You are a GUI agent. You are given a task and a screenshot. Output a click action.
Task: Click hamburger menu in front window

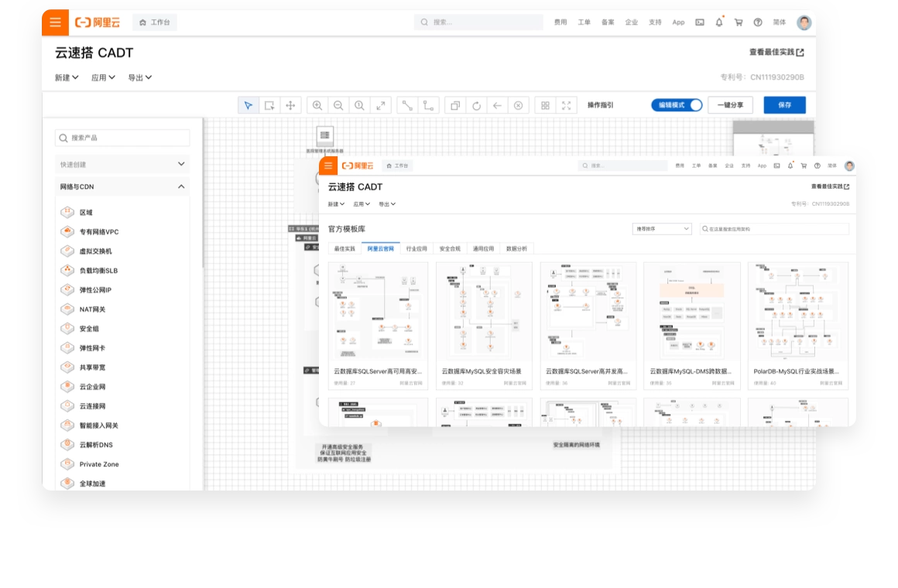coord(328,166)
